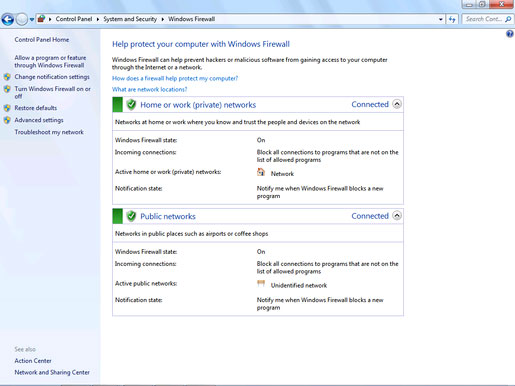Open Troubleshoot my network
This screenshot has height=386, width=515.
49,132
